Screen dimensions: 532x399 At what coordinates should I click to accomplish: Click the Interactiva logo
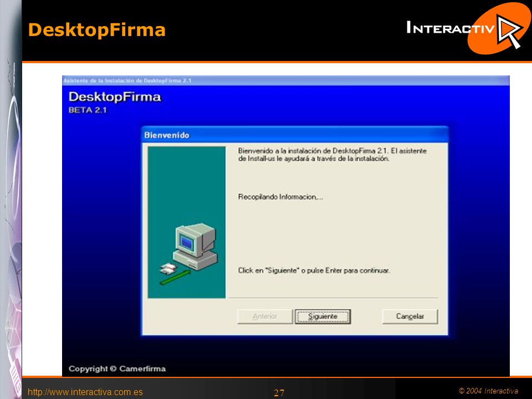(x=468, y=28)
